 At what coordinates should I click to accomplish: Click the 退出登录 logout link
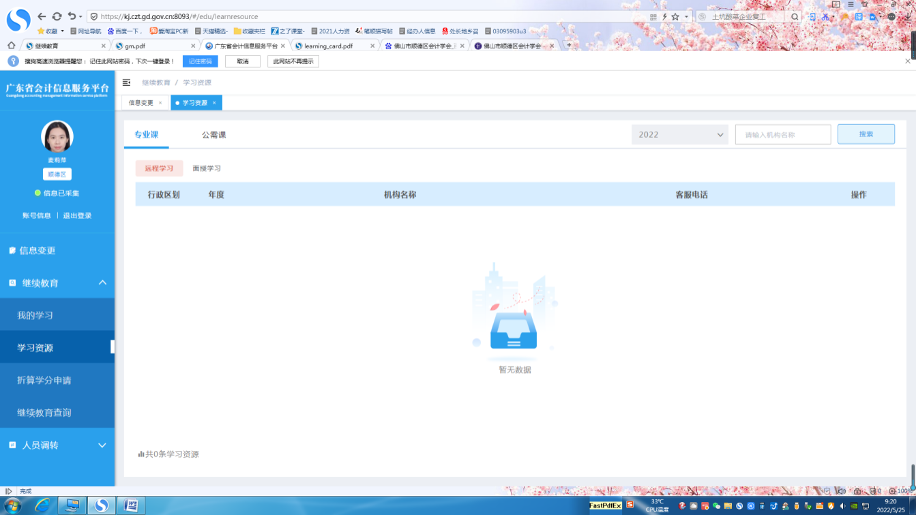point(77,216)
